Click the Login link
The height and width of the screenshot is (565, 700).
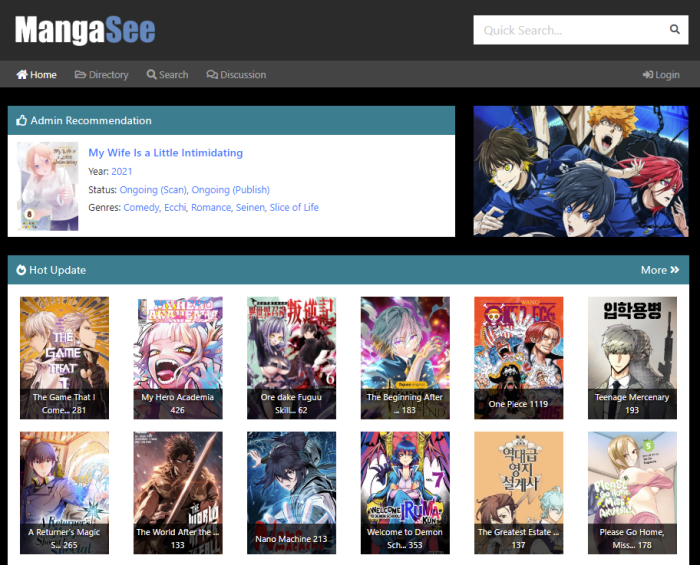[661, 75]
